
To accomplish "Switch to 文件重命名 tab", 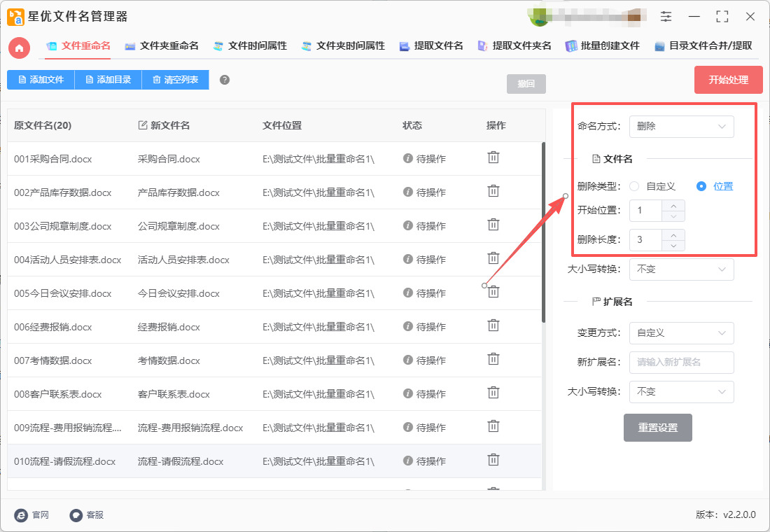I will pyautogui.click(x=78, y=46).
